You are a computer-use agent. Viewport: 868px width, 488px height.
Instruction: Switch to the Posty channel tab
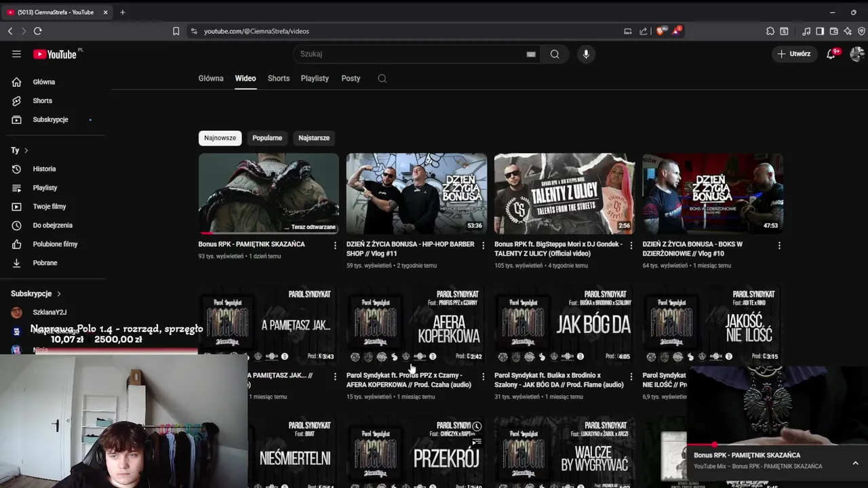(351, 79)
